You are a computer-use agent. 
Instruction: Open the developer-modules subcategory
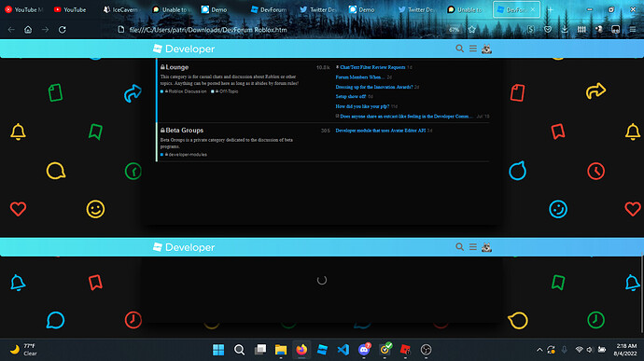click(x=188, y=155)
